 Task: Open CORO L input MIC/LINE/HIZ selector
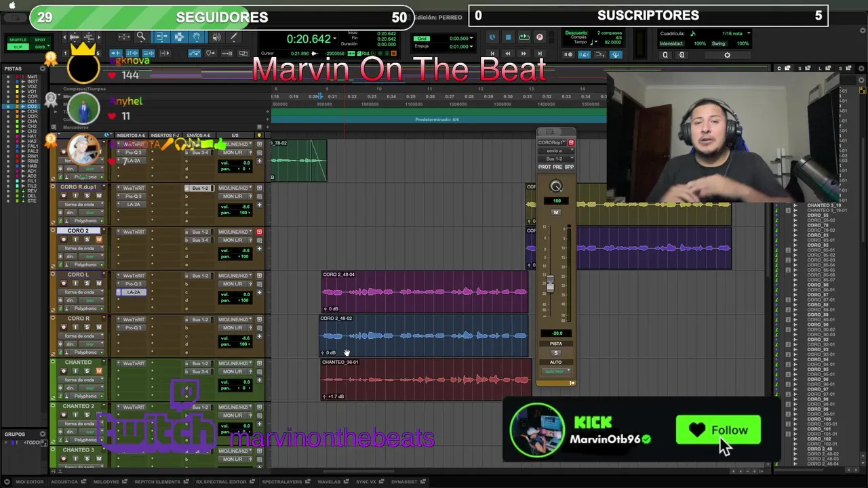(235, 276)
